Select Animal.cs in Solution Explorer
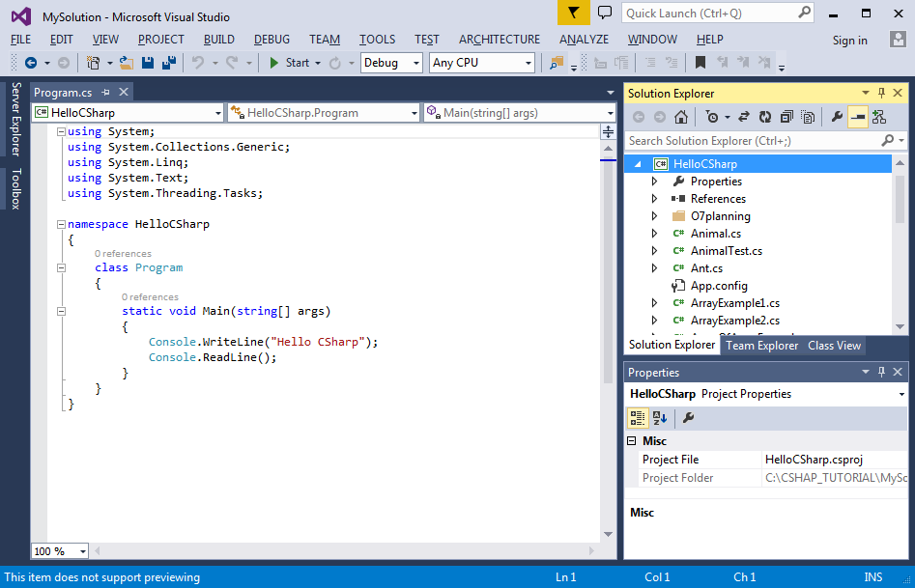This screenshot has width=915, height=588. tap(715, 234)
